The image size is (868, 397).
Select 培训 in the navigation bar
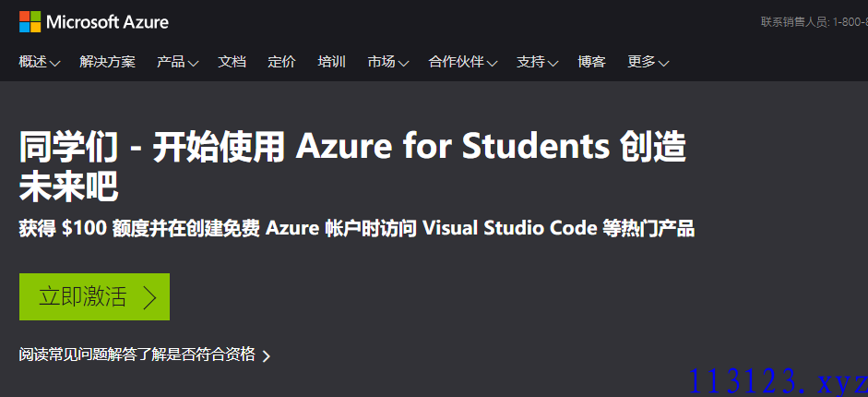pos(331,62)
